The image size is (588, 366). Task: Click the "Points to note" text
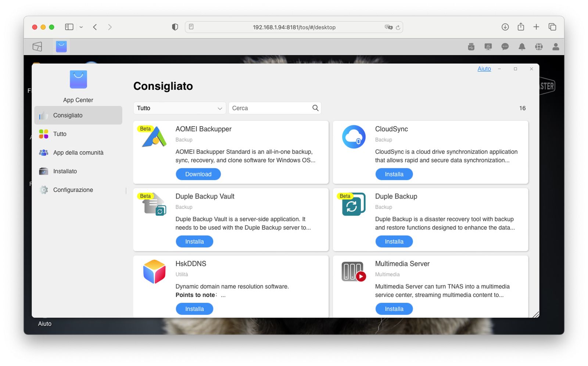pos(195,295)
